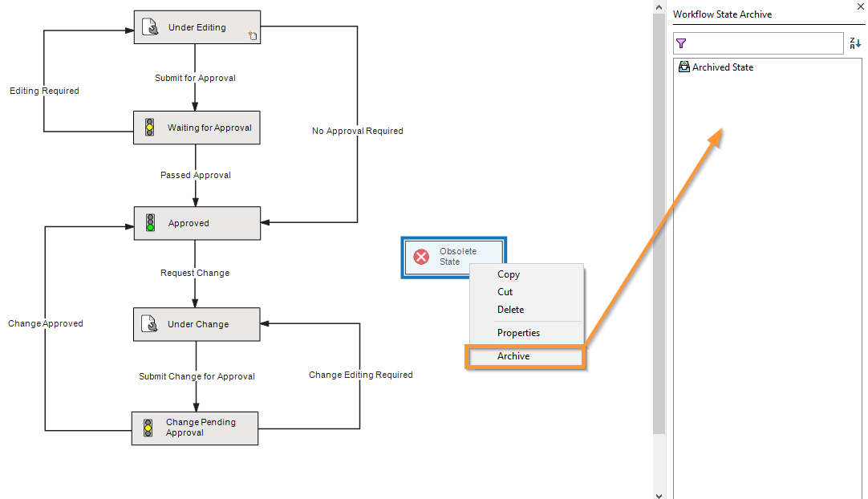Select the Archived State entry
The height and width of the screenshot is (499, 868).
tap(723, 67)
